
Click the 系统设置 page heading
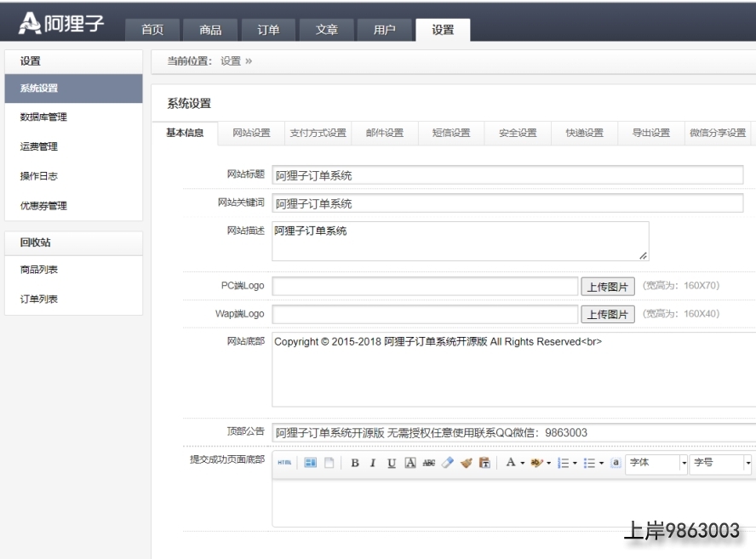[x=189, y=104]
